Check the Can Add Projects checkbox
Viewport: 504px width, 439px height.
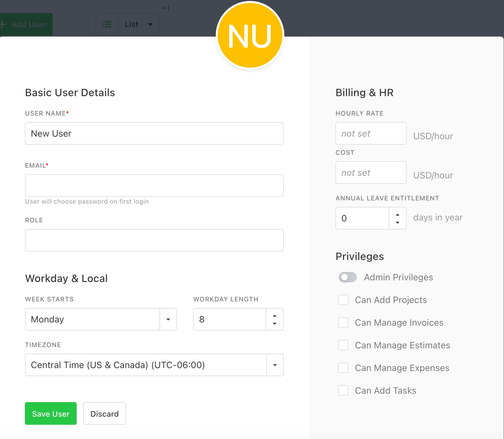343,300
